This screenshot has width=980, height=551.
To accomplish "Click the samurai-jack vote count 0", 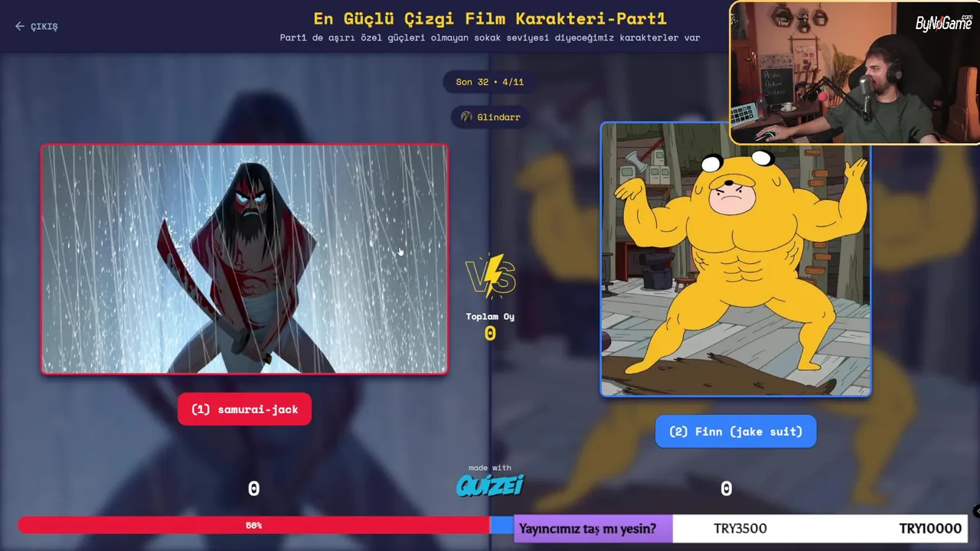I will click(253, 489).
